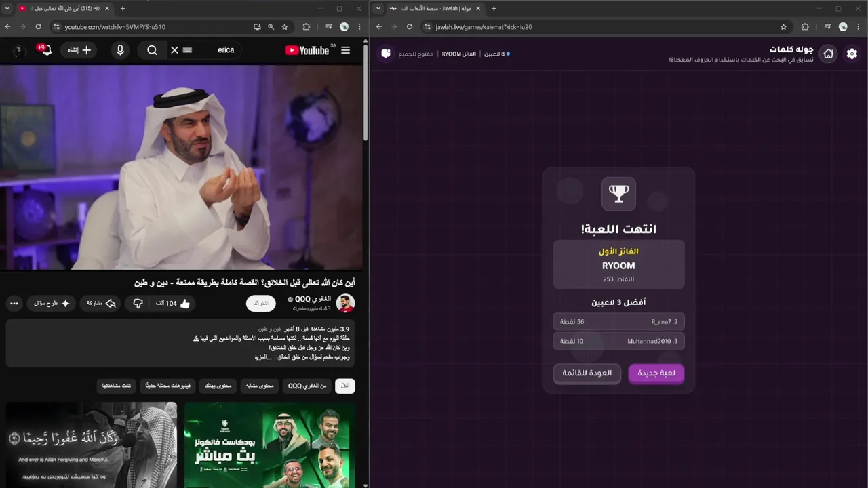The image size is (868, 488).
Task: Bookmark the YouTube page with star icon
Action: [285, 27]
